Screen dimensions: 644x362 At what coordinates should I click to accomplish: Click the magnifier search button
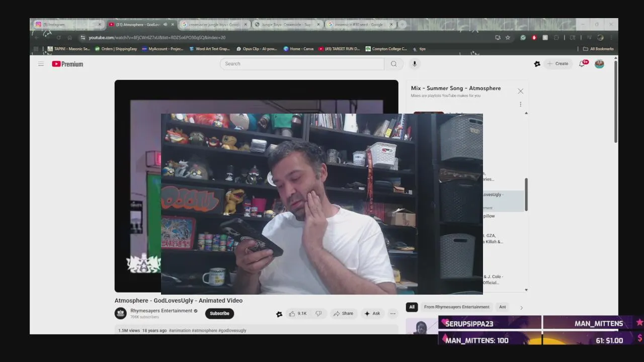point(393,64)
